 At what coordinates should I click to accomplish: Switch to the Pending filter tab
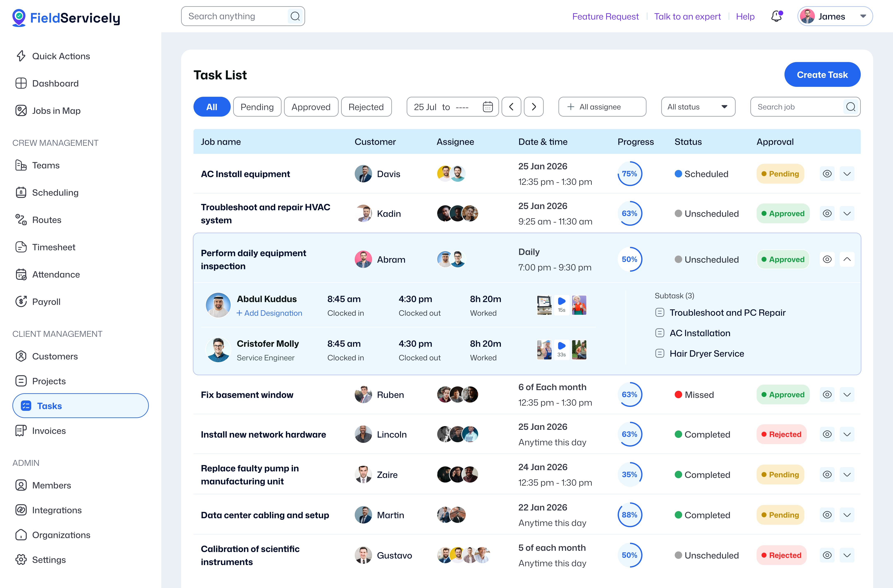[257, 107]
